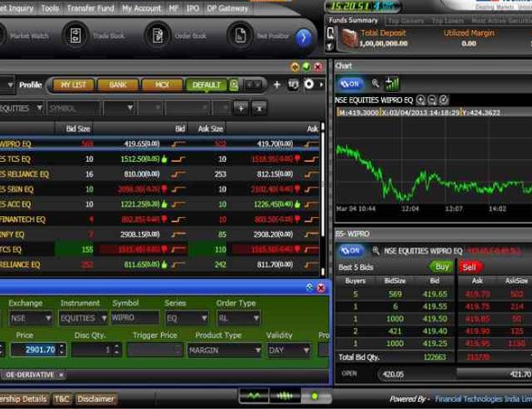Screen dimensions: 532x409
Task: Click the blue next-arrow shortcut button
Action: pyautogui.click(x=303, y=37)
